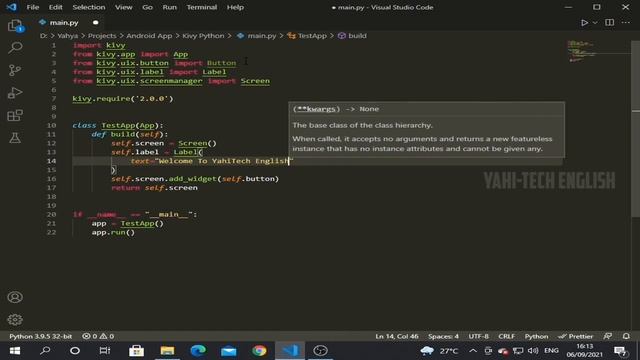Open the Source Control view
The height and width of the screenshot is (360, 640).
[x=15, y=70]
